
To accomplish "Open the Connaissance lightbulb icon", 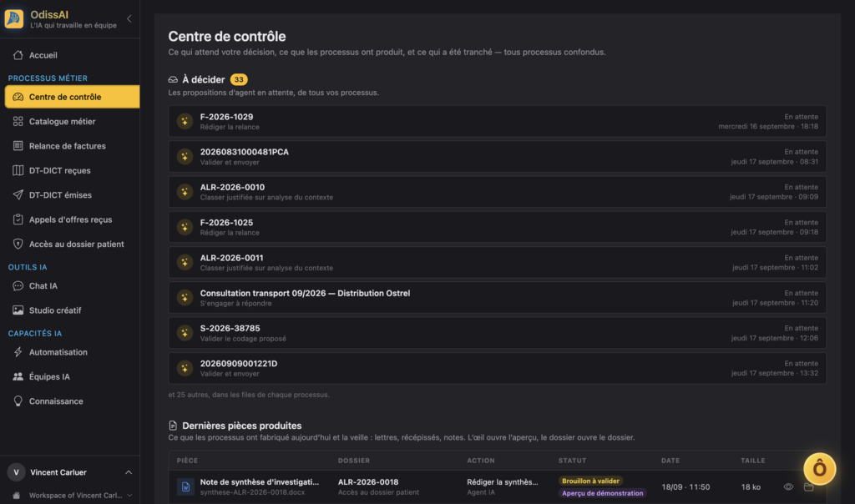I will (18, 401).
